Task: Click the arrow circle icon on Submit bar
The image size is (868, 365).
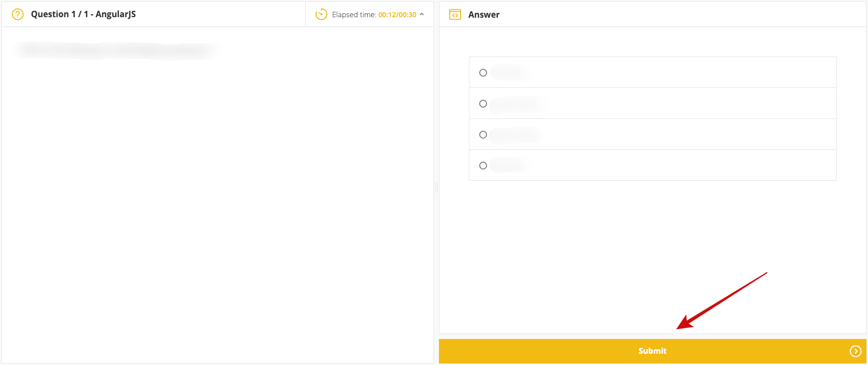Action: pyautogui.click(x=855, y=351)
